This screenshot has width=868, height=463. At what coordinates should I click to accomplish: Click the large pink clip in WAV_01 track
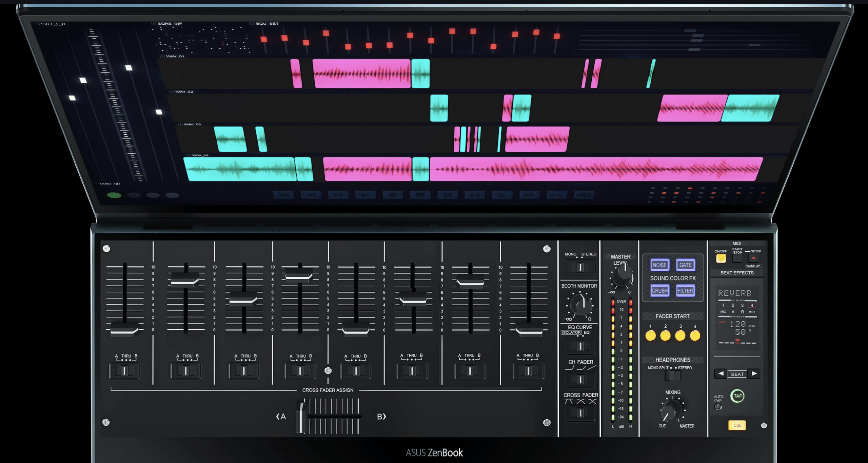pyautogui.click(x=362, y=74)
